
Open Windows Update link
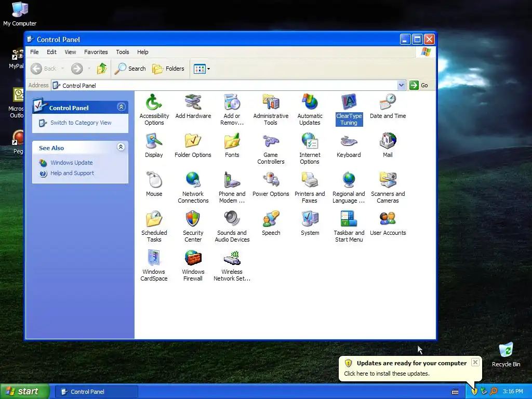(x=72, y=163)
